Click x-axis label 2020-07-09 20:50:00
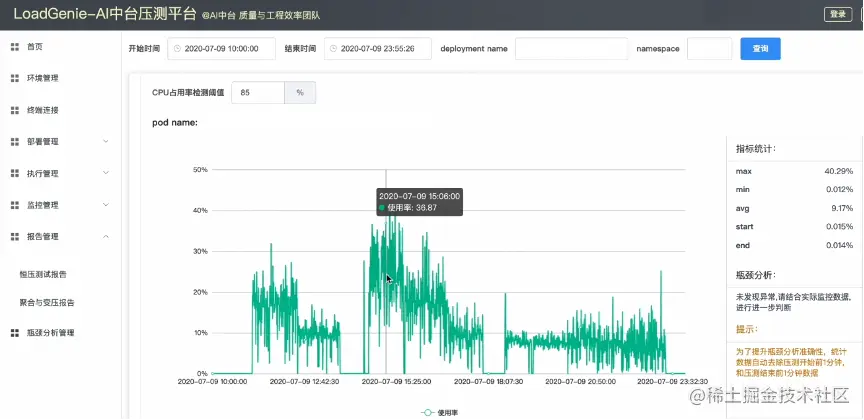 [579, 381]
